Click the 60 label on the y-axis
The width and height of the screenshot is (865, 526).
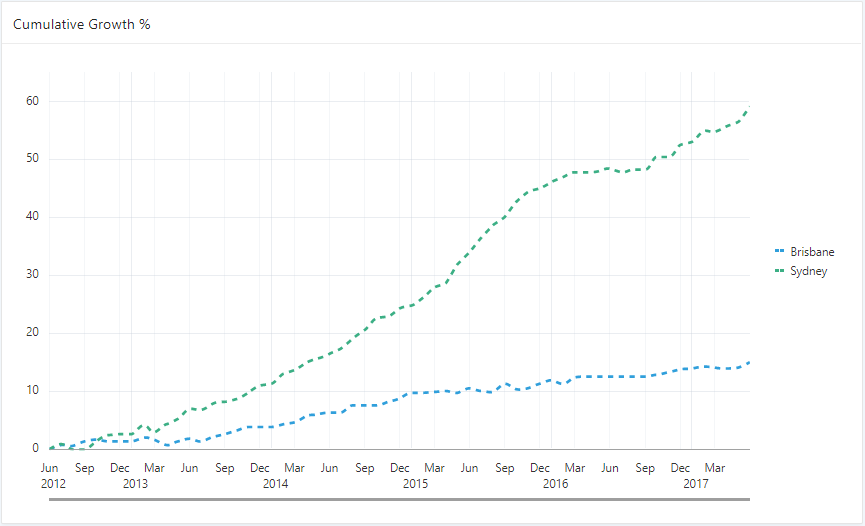(33, 101)
